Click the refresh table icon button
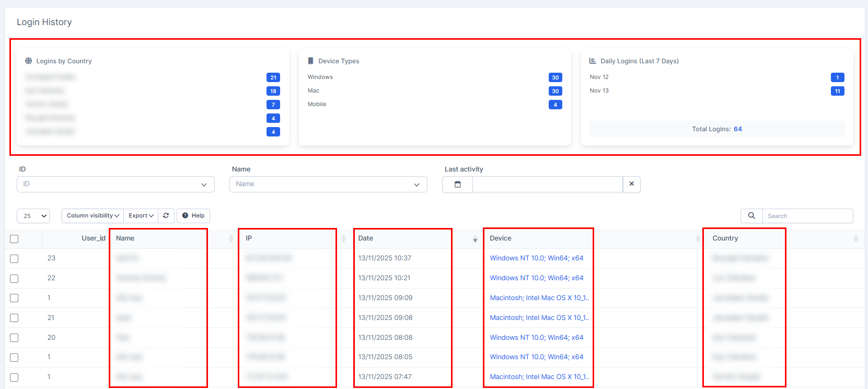The height and width of the screenshot is (389, 868). click(166, 215)
